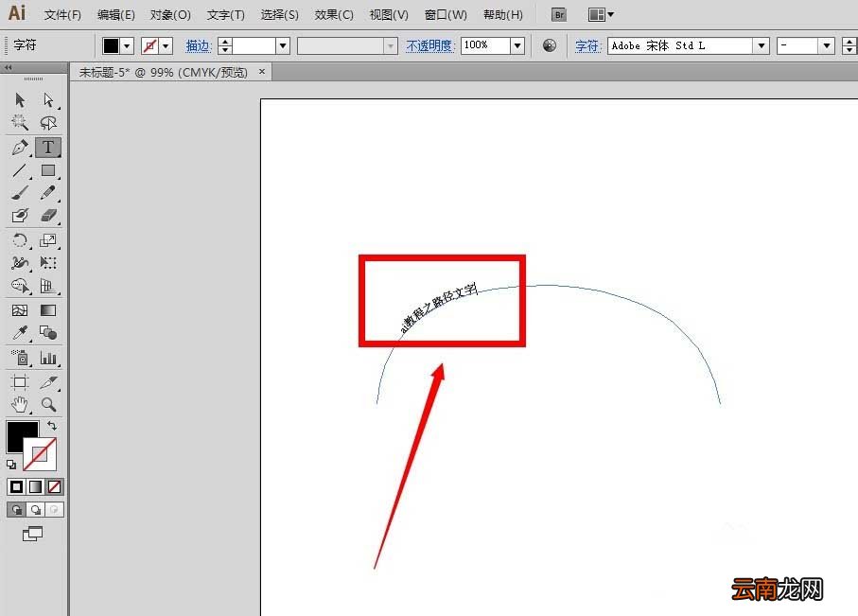This screenshot has width=858, height=616.
Task: Change the screen mode
Action: 32,534
